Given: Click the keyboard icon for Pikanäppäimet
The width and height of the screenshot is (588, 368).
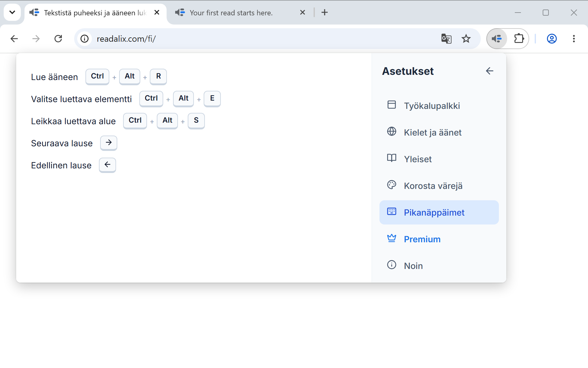Looking at the screenshot, I should pos(391,211).
